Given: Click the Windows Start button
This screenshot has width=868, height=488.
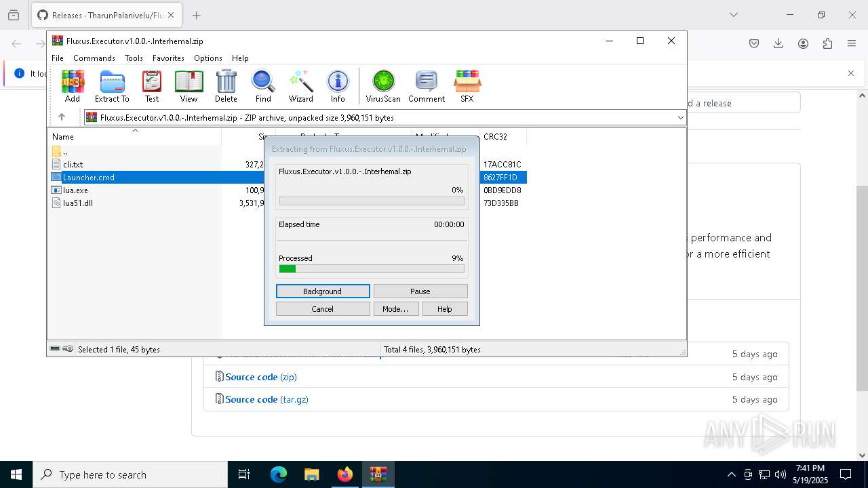Looking at the screenshot, I should coord(16,474).
